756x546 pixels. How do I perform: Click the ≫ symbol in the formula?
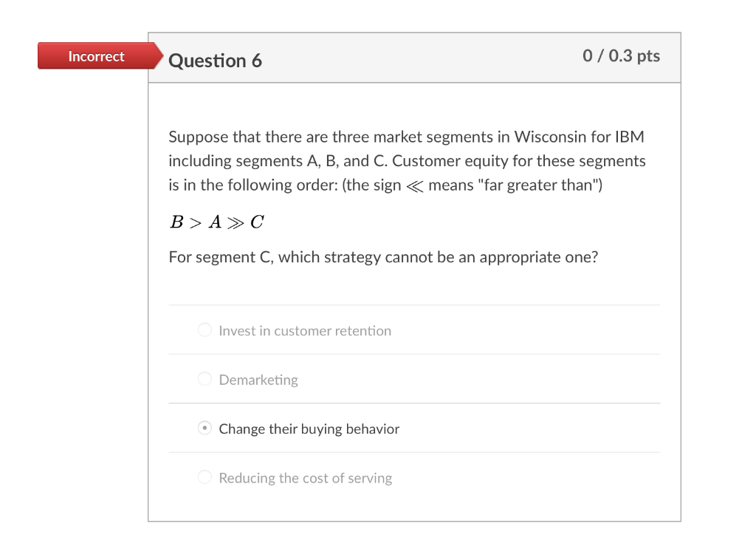[x=236, y=222]
